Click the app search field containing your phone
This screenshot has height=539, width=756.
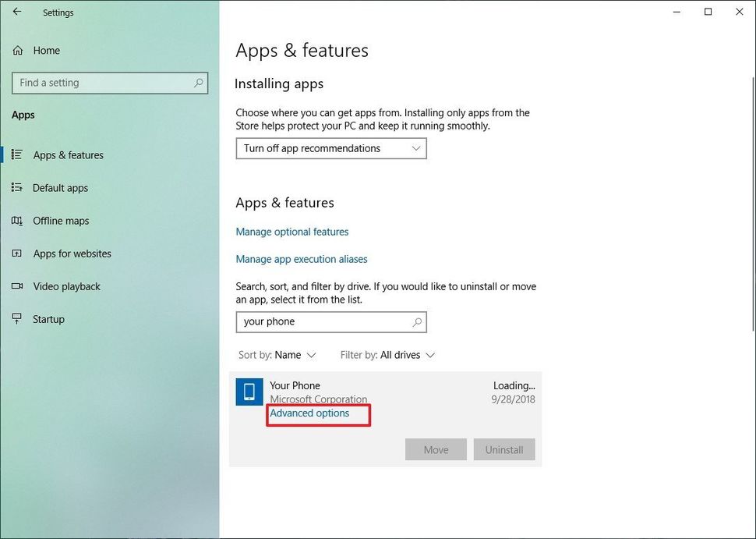coord(331,322)
